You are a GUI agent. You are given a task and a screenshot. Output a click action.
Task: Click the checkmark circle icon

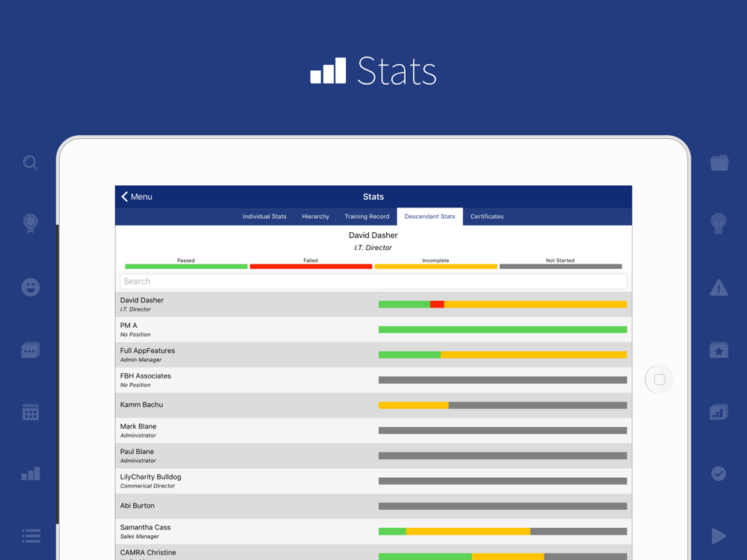pos(719,473)
